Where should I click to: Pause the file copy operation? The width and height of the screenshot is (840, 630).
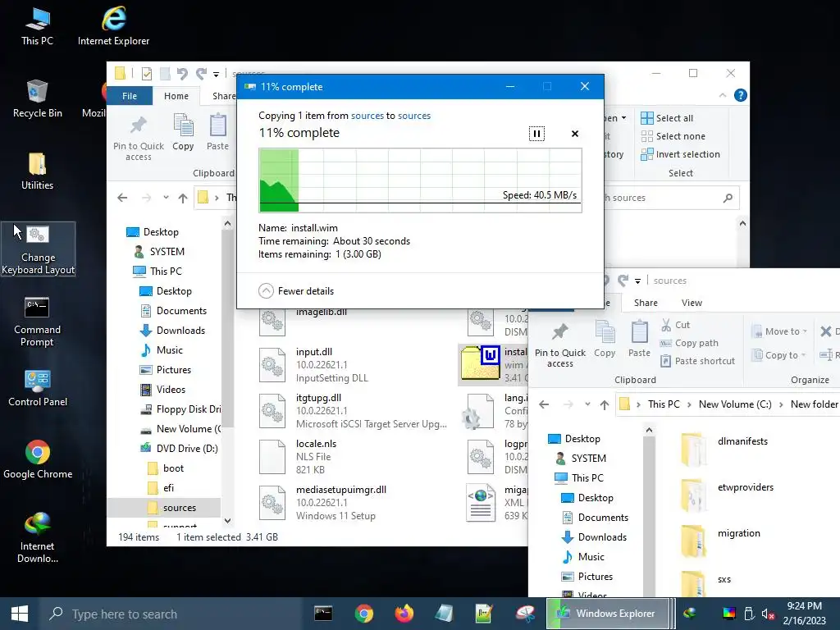pyautogui.click(x=536, y=134)
